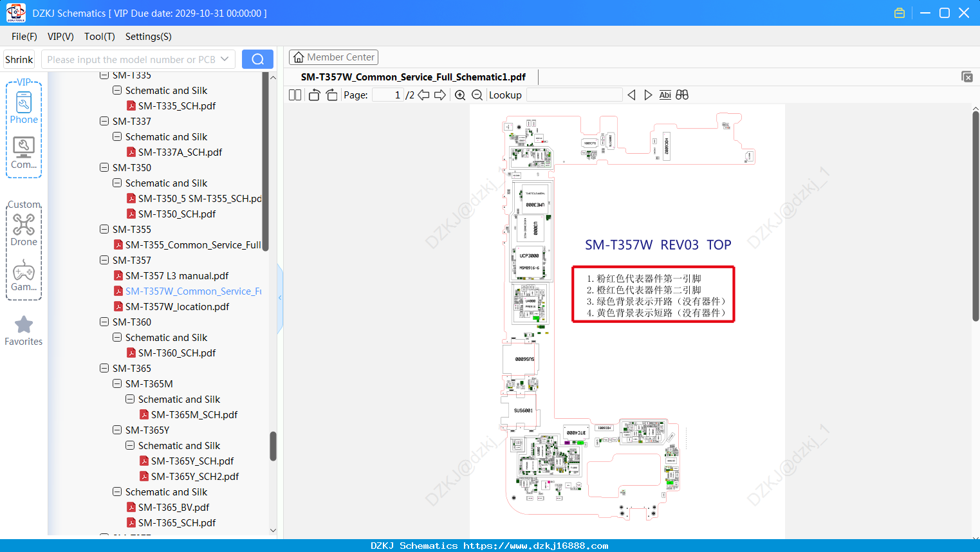Collapse the SM-T357 tree node

(104, 260)
